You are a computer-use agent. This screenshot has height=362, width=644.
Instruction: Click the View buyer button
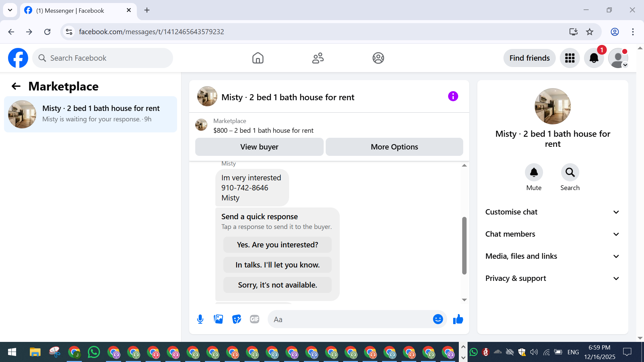(259, 147)
